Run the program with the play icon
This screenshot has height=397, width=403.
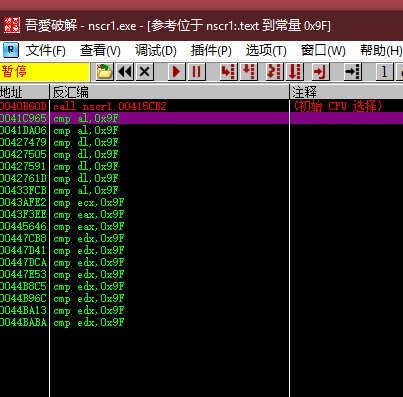(176, 71)
